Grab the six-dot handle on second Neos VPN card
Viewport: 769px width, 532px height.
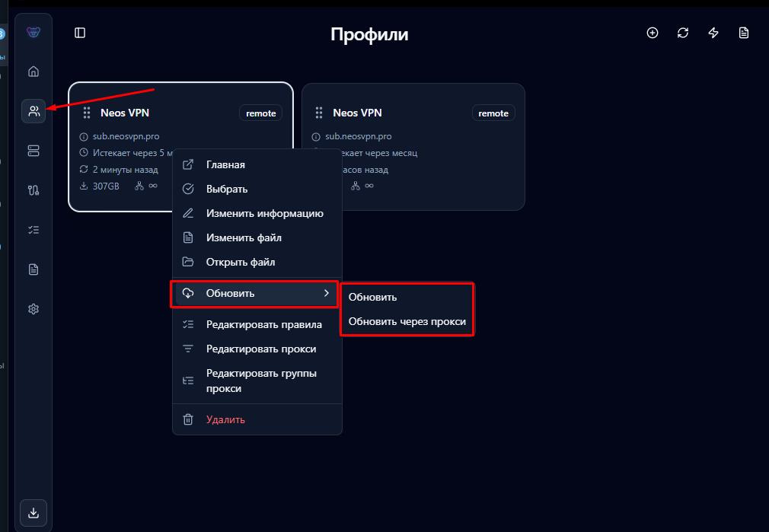[319, 112]
